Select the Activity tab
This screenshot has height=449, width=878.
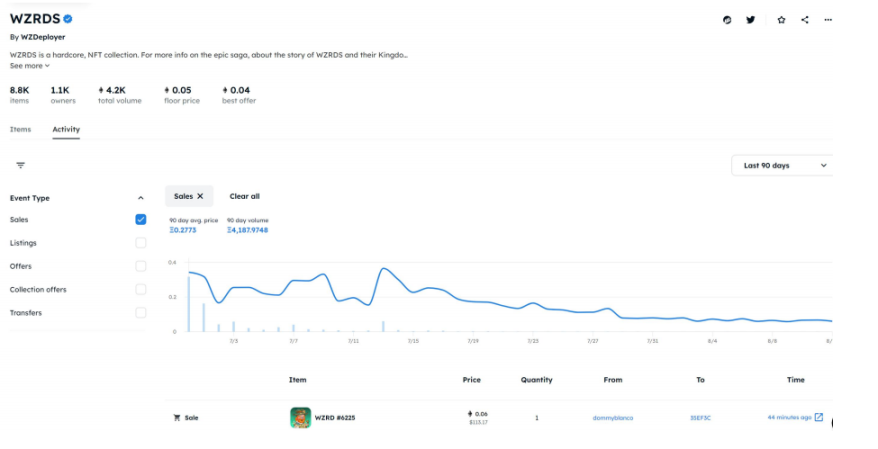66,129
